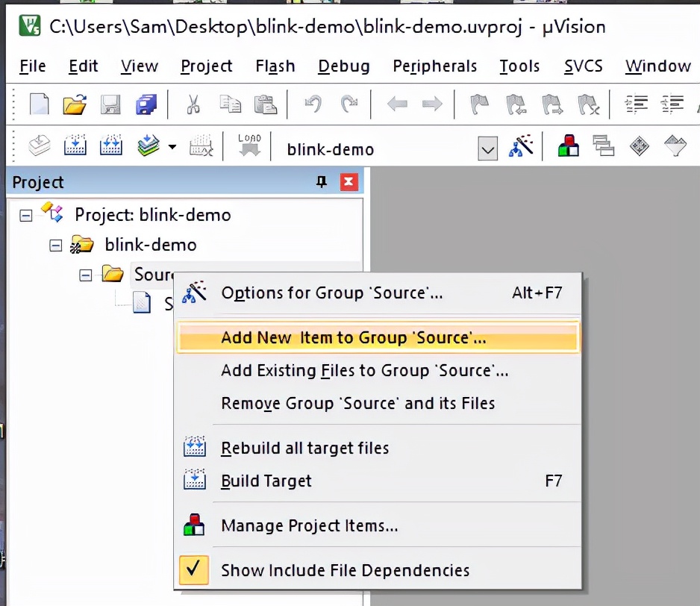Select the blink-demo target label in tree

(151, 246)
